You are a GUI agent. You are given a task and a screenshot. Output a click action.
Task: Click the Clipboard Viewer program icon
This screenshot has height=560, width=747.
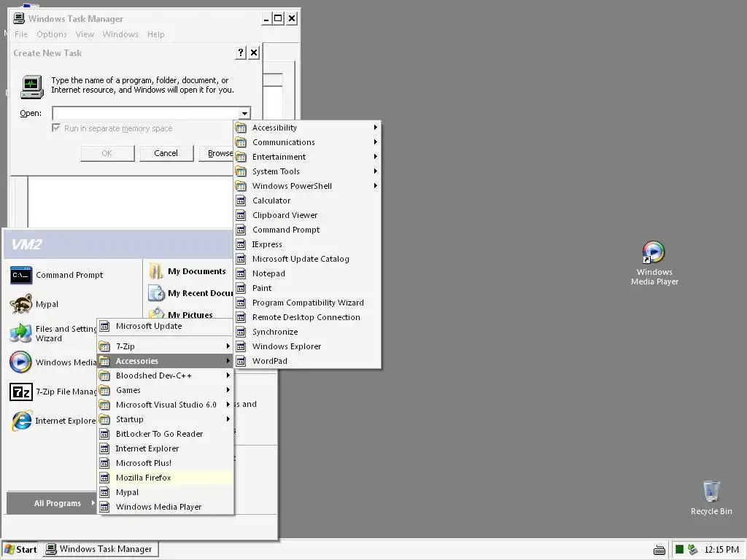coord(241,215)
